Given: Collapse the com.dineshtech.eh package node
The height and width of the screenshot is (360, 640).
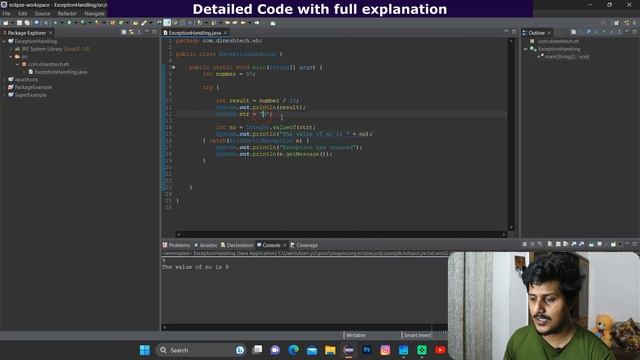Looking at the screenshot, I should (18, 64).
